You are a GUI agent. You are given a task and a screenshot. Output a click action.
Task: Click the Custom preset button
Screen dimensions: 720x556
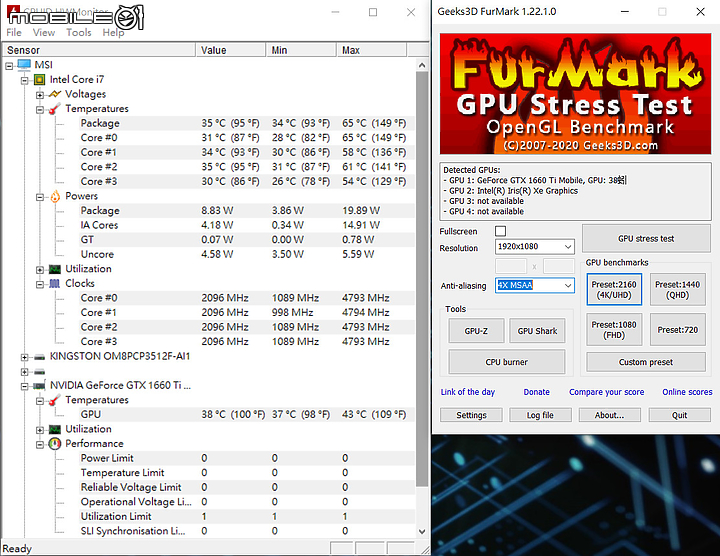click(x=646, y=362)
